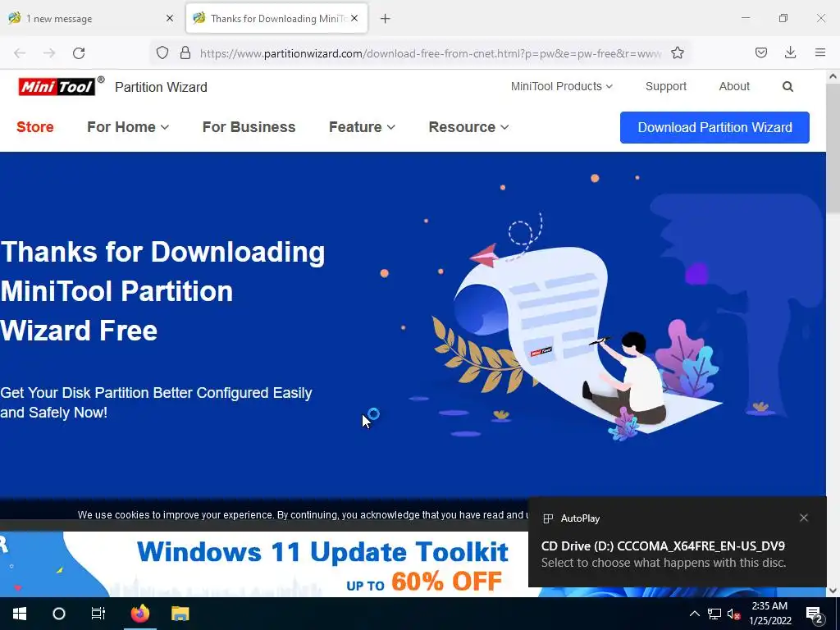Show hidden system tray icons
840x630 pixels.
[694, 614]
